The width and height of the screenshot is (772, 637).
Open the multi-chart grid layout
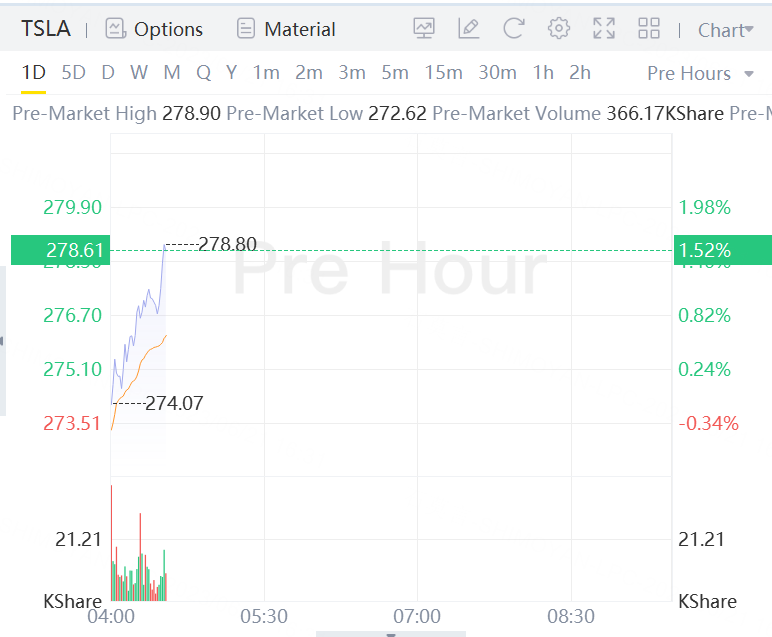649,29
